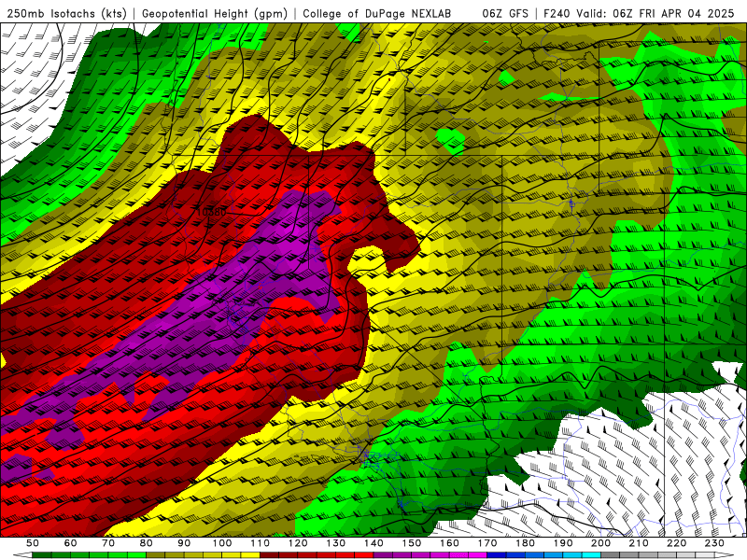Image resolution: width=747 pixels, height=560 pixels.
Task: Click the '220' value on the color scale
Action: pos(676,543)
